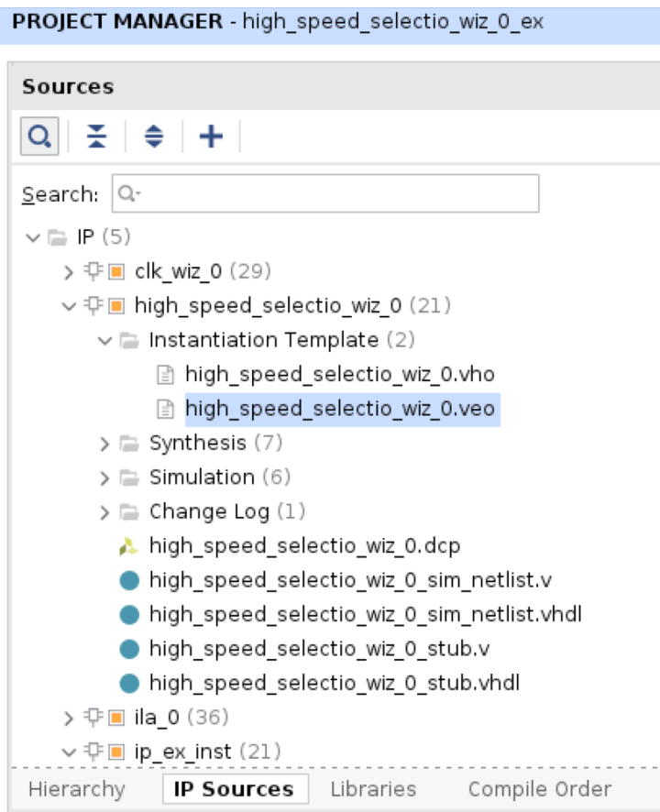Collapse the Instantiation Template folder

point(104,340)
